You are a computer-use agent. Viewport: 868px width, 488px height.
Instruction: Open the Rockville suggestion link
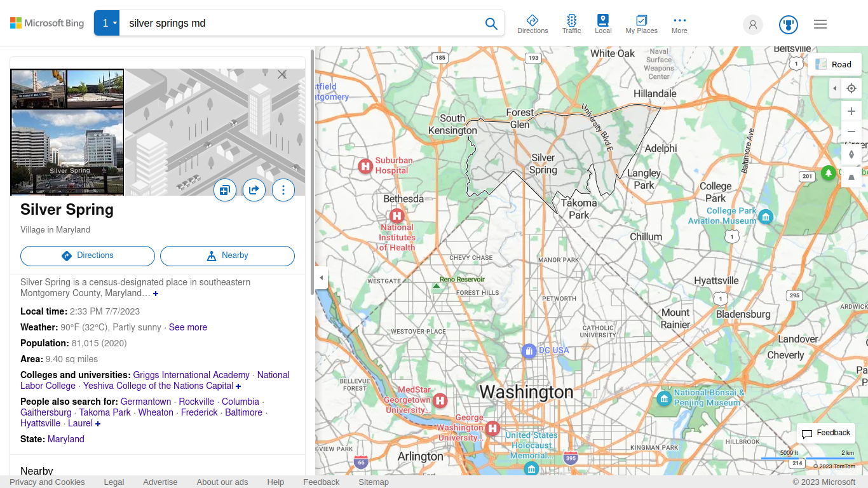(196, 402)
